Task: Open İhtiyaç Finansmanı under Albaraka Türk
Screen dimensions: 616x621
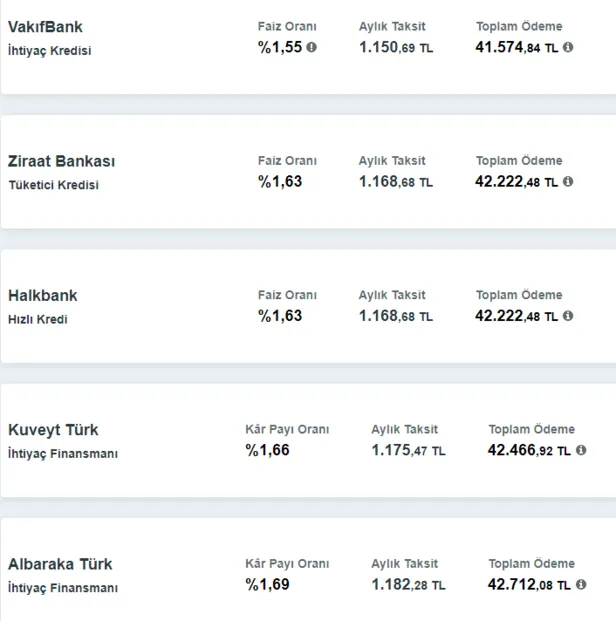Action: tap(63, 587)
